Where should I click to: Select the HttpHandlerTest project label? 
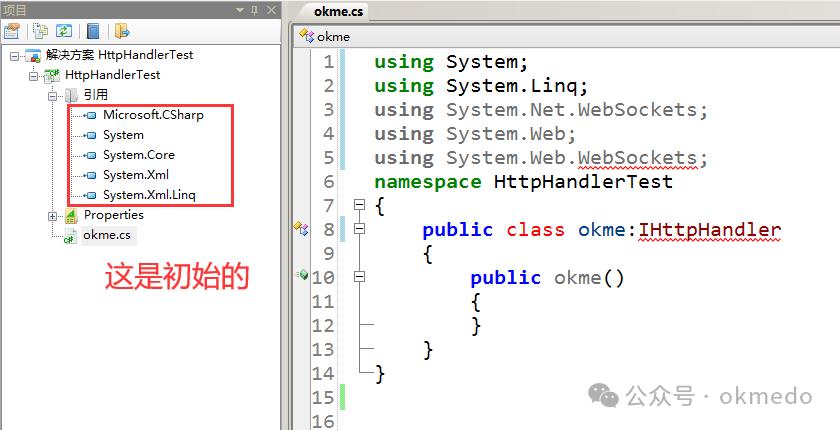click(x=112, y=75)
